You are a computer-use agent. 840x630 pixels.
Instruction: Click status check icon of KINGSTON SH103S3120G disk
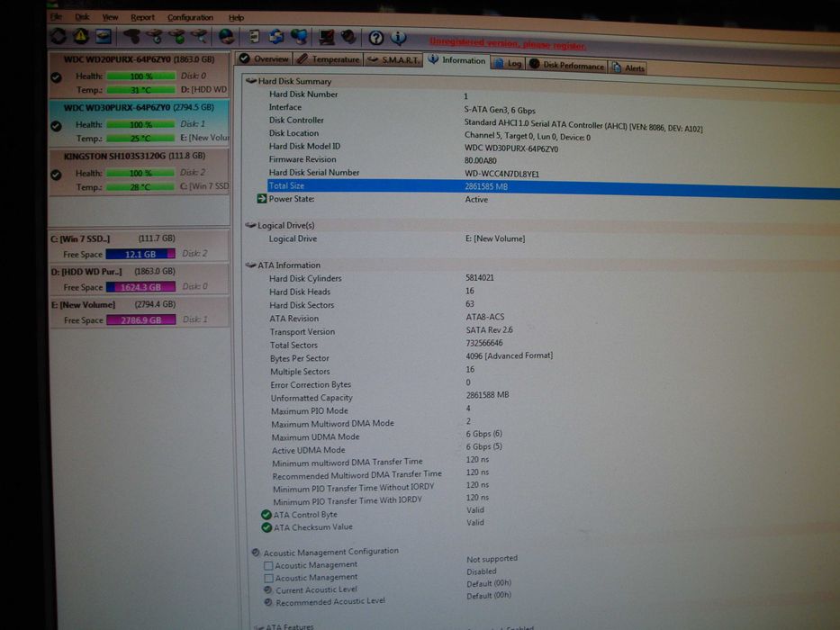(56, 175)
